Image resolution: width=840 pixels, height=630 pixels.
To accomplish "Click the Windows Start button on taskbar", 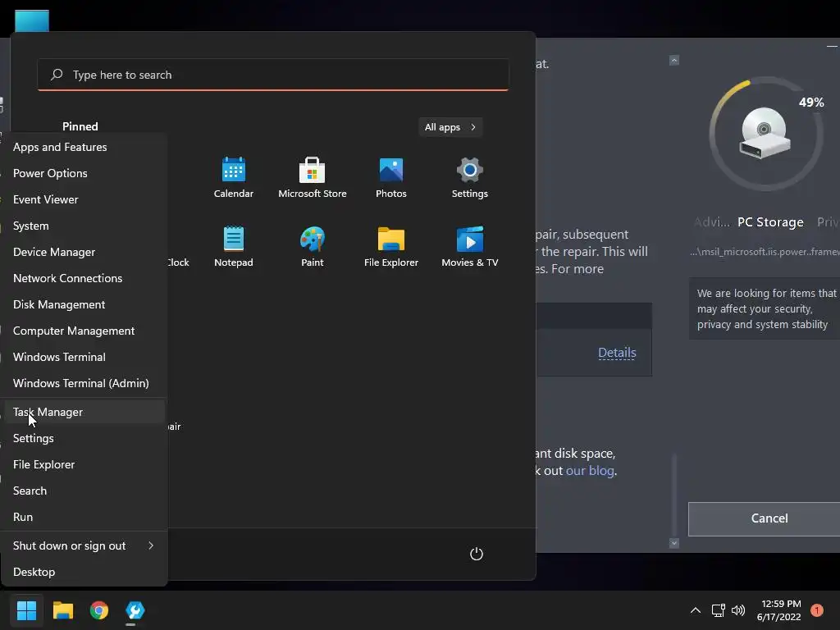I will point(26,610).
